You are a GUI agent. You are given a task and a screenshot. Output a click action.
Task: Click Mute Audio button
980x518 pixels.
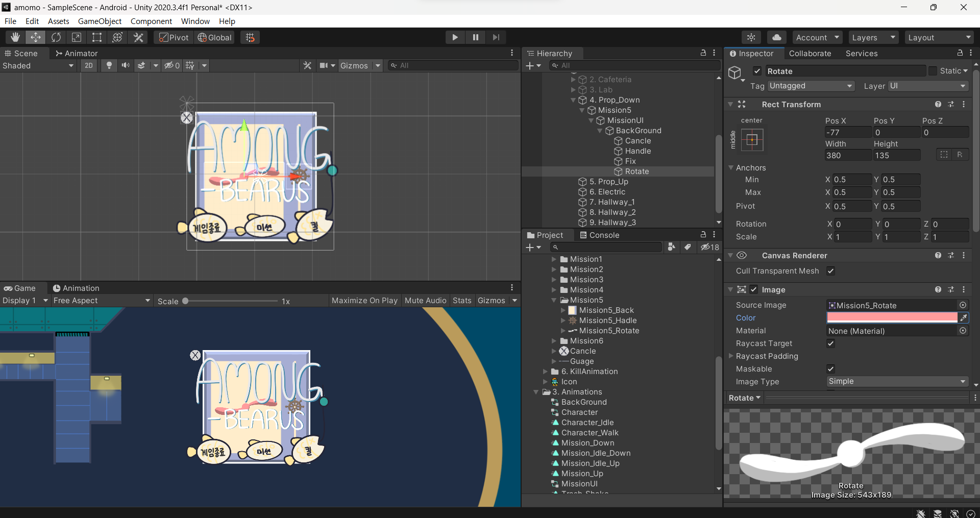(x=425, y=301)
